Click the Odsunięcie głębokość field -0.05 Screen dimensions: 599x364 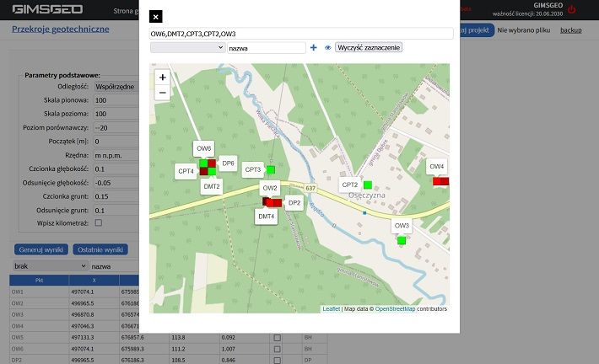(x=116, y=183)
